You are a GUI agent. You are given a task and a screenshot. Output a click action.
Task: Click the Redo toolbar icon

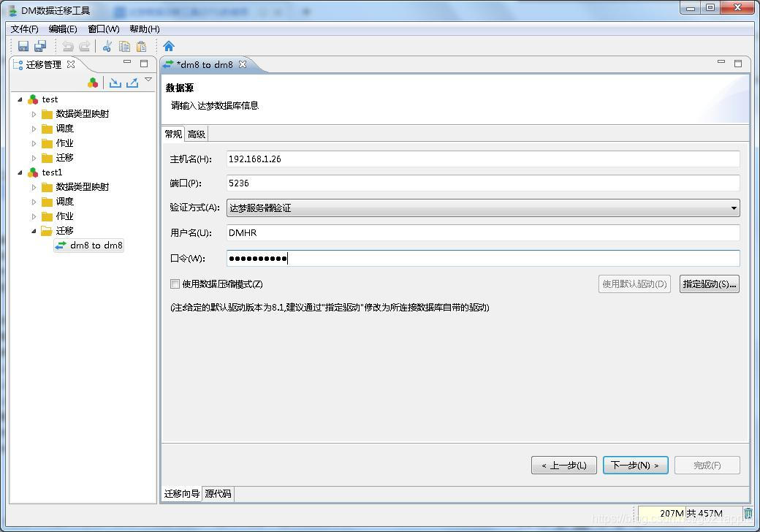click(84, 46)
